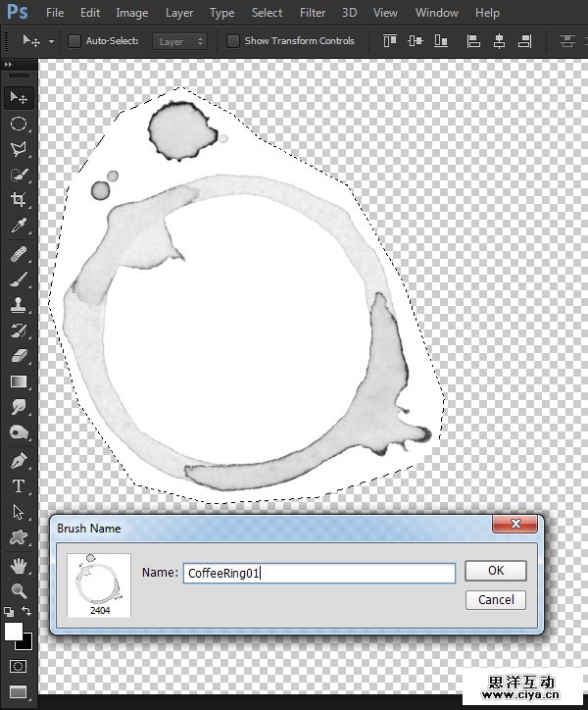Click Cancel in Brush Name dialog
Viewport: 588px width, 710px height.
coord(496,599)
